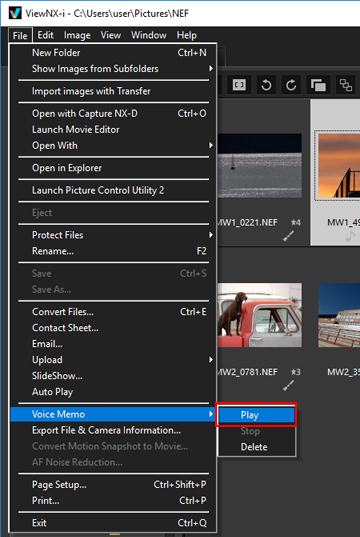Choose Print... menu entry
This screenshot has width=360, height=537.
pos(113,500)
